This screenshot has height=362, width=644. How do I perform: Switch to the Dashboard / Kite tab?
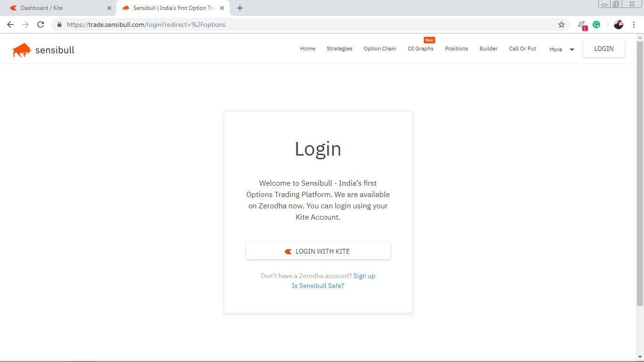click(61, 8)
